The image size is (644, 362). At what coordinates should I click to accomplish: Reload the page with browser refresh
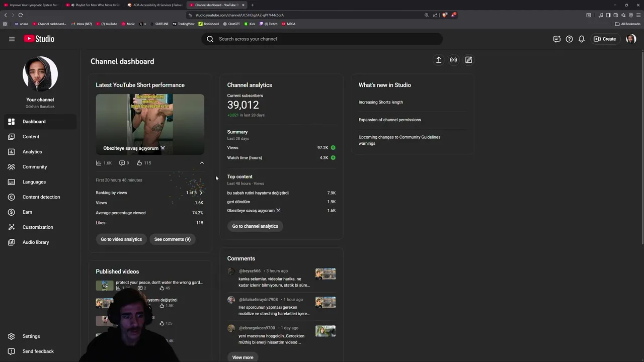(x=21, y=15)
